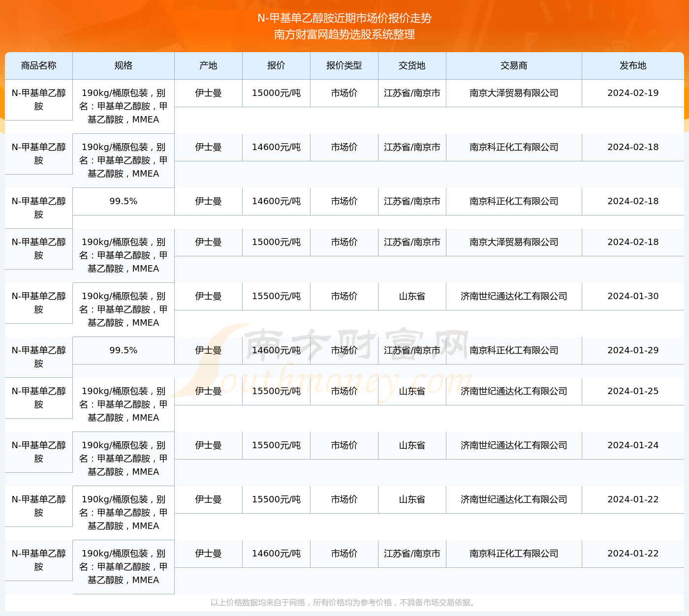This screenshot has height=616, width=689.
Task: Click 南京大泽贸易有限公司 in the 2024-02-18 row
Action: 514,242
